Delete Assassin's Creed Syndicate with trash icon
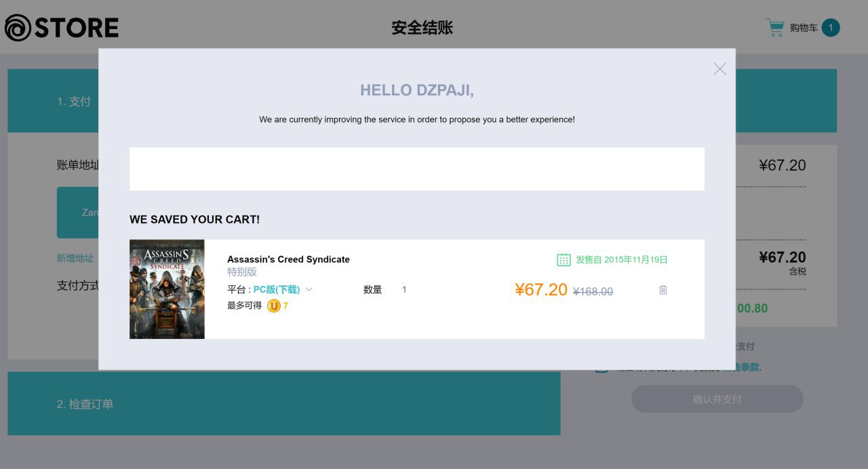This screenshot has width=868, height=469. click(663, 290)
